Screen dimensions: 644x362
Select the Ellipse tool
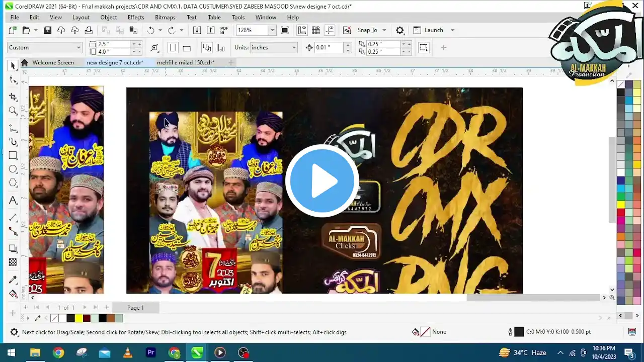coord(13,169)
